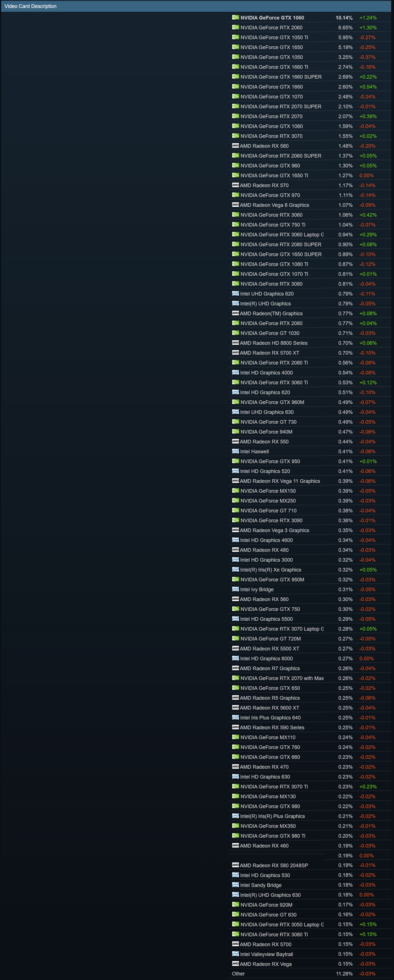
Task: Click the AMD icon beside Radeon RX Vega
Action: click(x=235, y=964)
